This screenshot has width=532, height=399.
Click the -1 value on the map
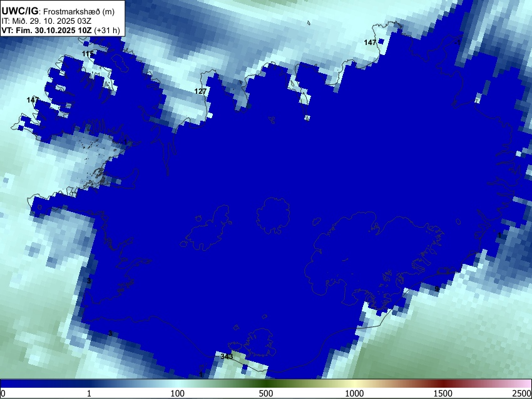(x=458, y=43)
